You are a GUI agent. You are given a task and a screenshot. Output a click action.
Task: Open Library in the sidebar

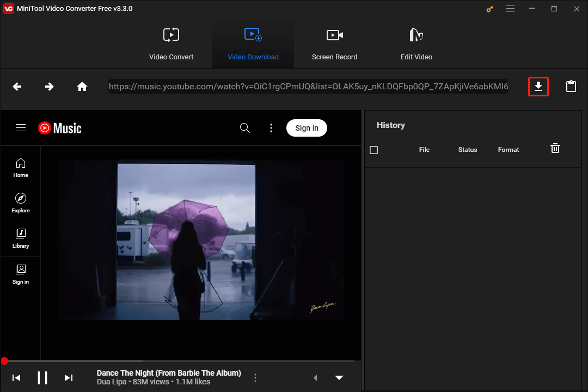point(21,238)
